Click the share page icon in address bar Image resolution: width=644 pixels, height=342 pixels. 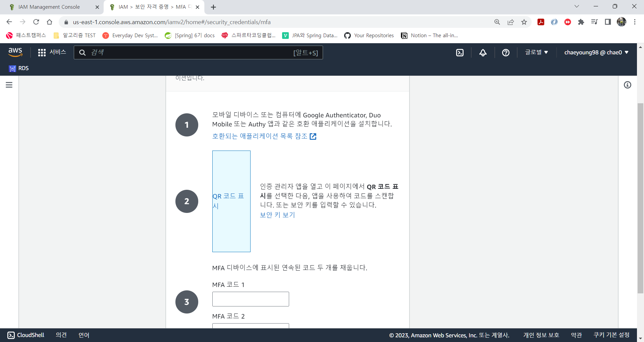pos(511,22)
